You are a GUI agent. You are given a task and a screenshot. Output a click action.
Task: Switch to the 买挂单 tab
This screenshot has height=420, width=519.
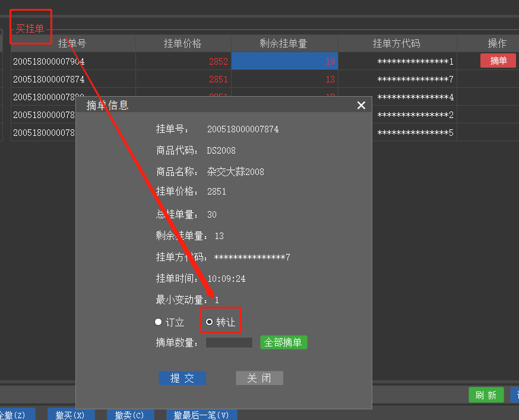[x=30, y=28]
